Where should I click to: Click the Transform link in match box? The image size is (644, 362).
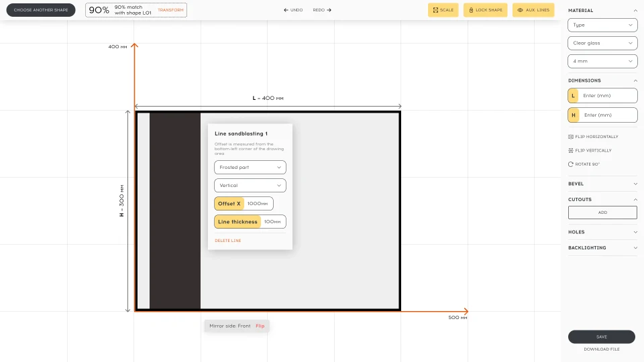coord(170,10)
